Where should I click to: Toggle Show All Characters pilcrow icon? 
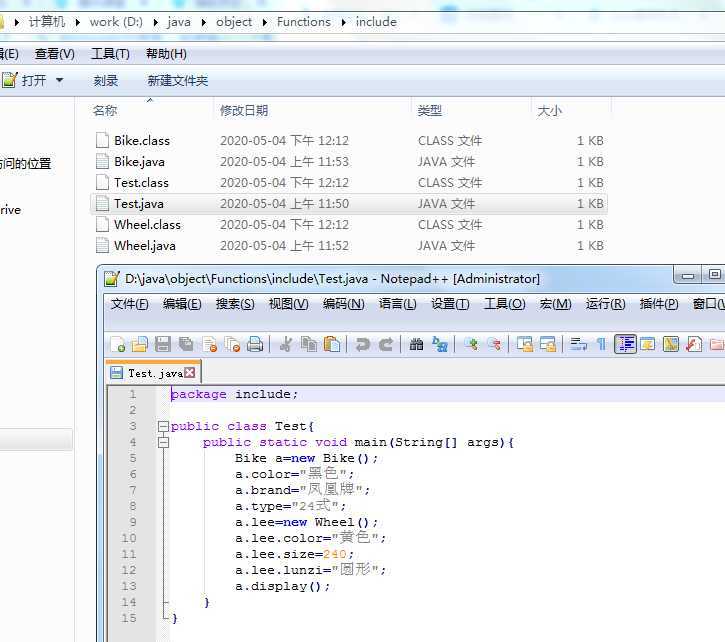[601, 344]
